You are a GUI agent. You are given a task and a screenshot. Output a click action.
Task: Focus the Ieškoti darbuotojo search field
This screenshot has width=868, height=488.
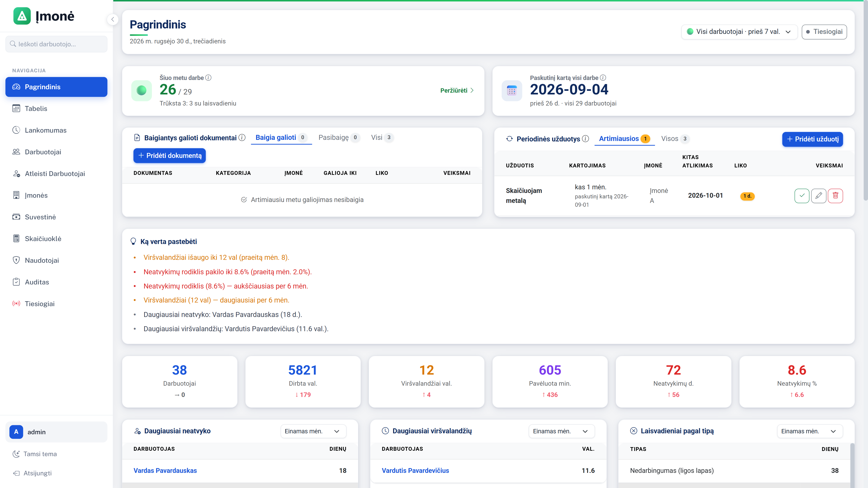point(56,44)
